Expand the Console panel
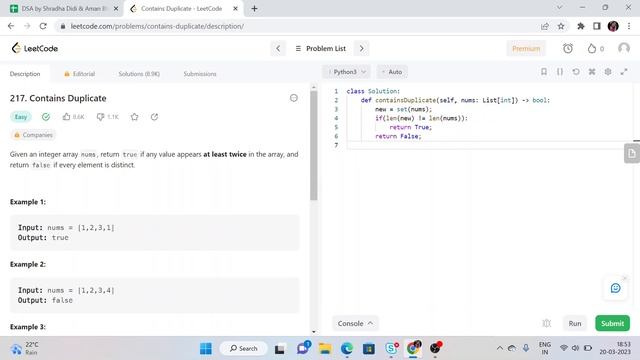The image size is (640, 360). [355, 323]
